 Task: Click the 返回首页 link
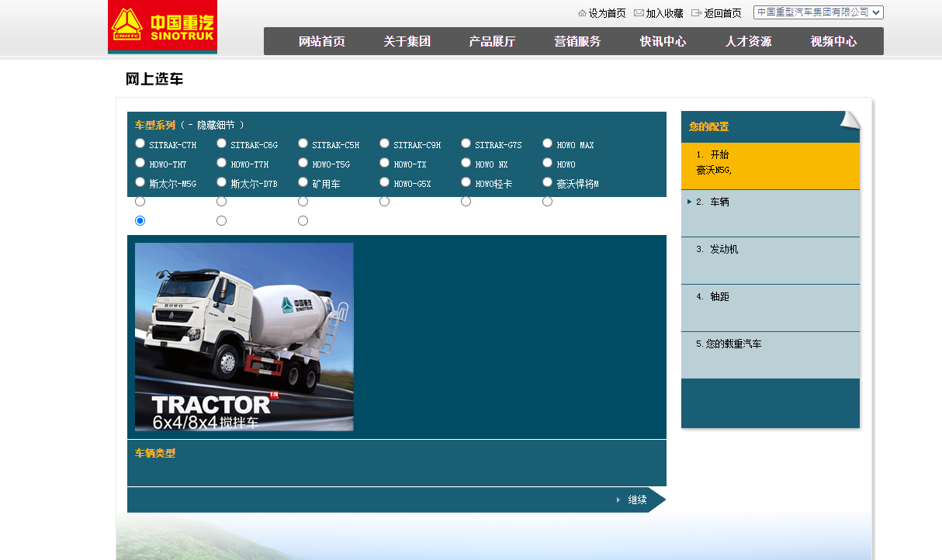(x=722, y=13)
